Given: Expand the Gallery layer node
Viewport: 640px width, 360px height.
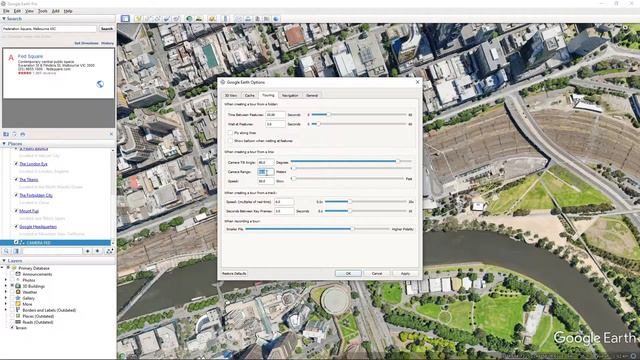Looking at the screenshot, I should [x=6, y=298].
